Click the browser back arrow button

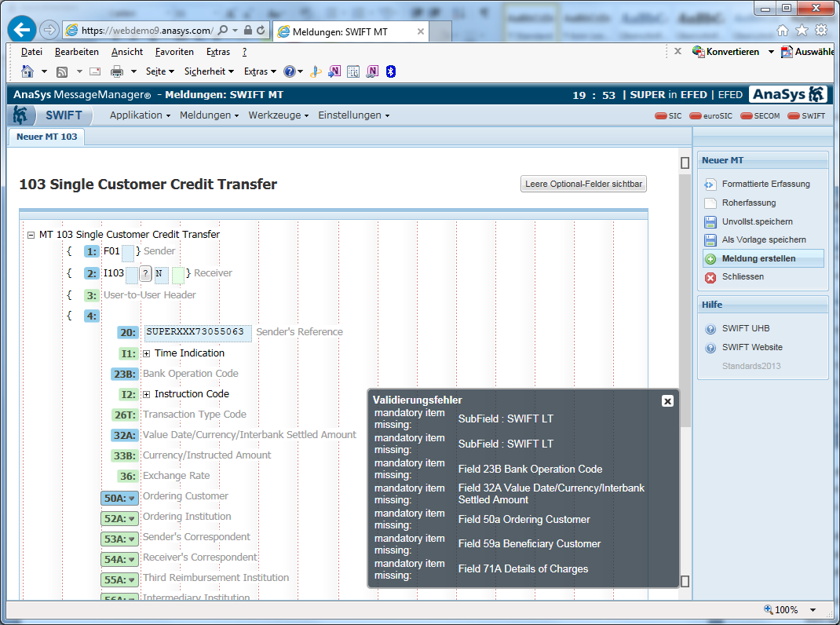(21, 30)
